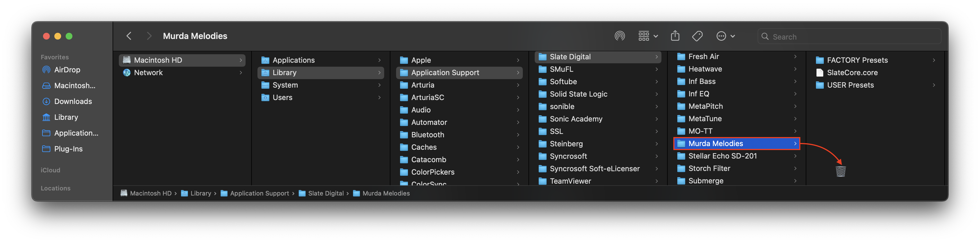Click the AirDrop toolbar icon
Viewport: 980px width, 243px height.
[x=619, y=36]
